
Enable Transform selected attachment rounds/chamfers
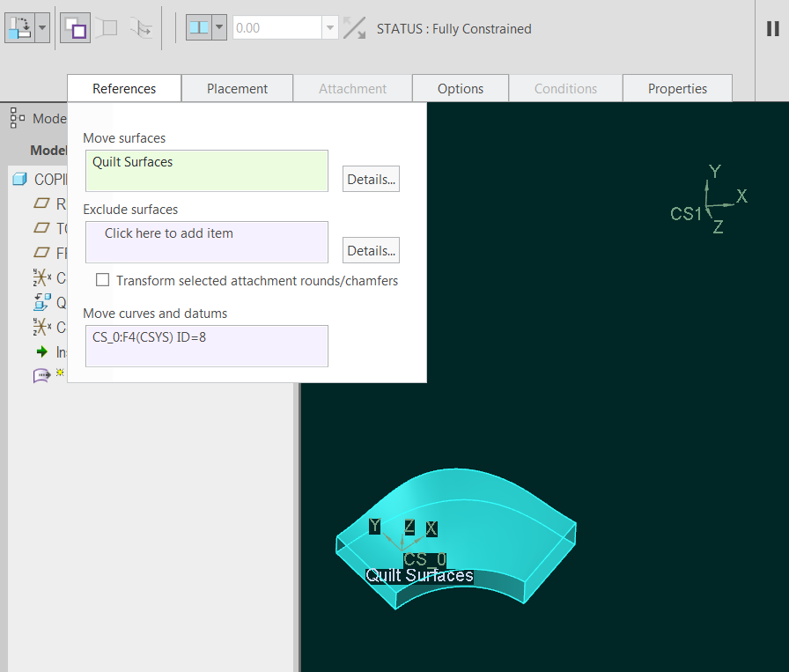tap(103, 280)
